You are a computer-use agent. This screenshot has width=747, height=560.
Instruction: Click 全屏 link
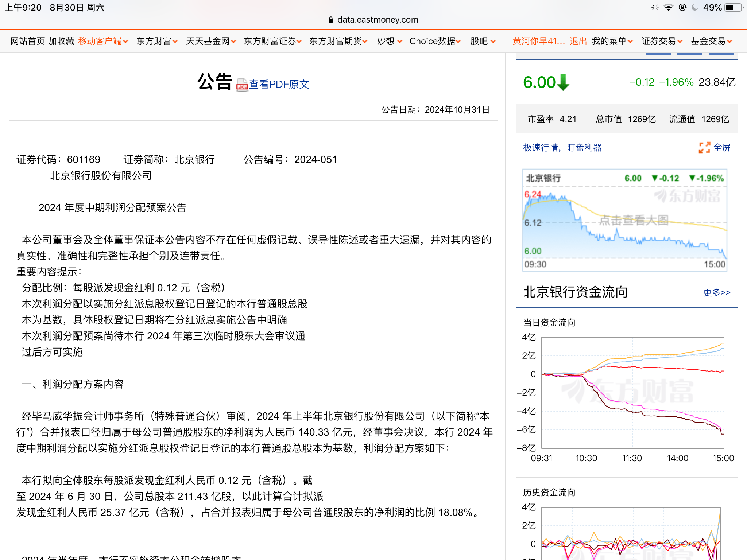coord(722,148)
